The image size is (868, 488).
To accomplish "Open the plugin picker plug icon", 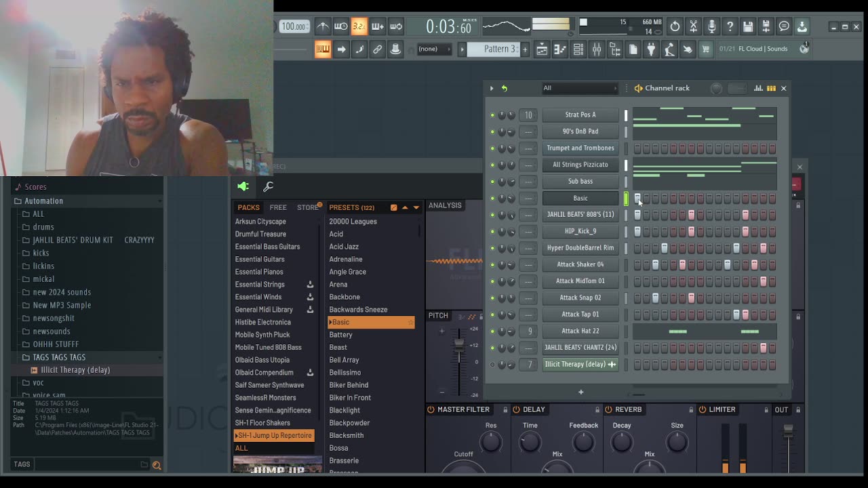I will click(x=651, y=49).
